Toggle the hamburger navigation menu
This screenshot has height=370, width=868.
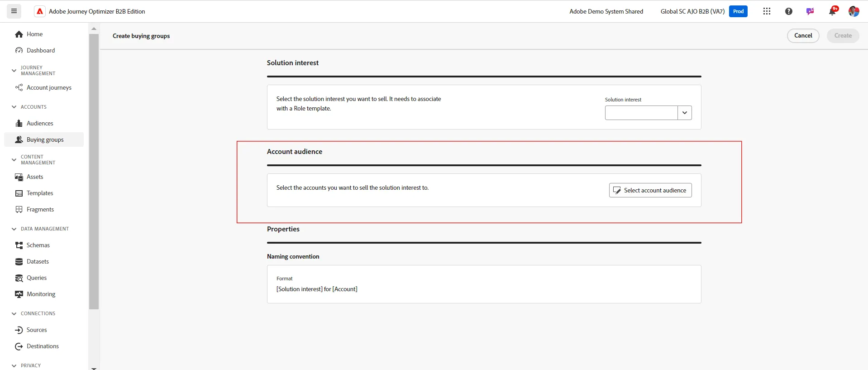(x=14, y=11)
